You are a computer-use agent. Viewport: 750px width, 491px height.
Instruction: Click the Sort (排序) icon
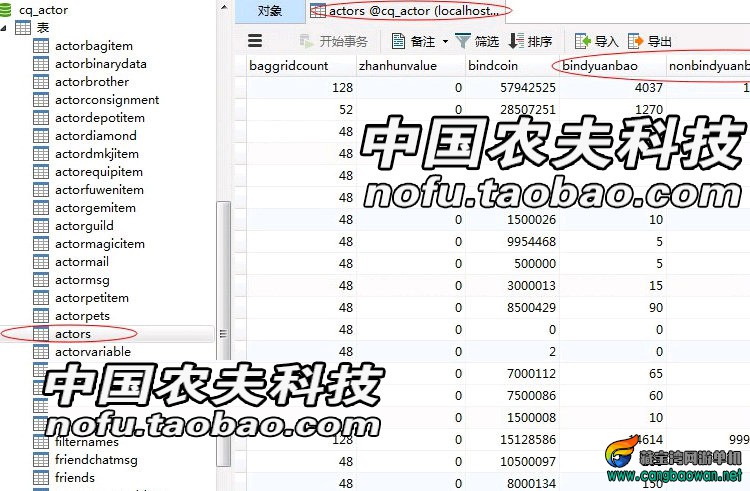[x=516, y=41]
